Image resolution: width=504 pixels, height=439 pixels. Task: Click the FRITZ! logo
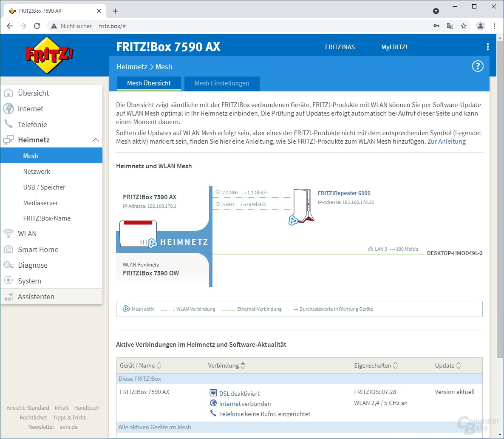click(49, 55)
